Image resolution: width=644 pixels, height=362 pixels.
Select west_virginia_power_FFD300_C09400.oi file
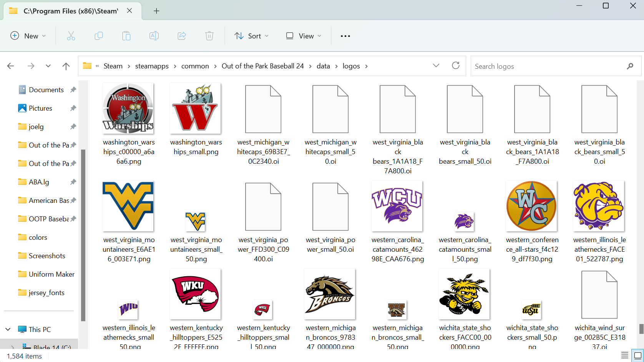pyautogui.click(x=263, y=207)
